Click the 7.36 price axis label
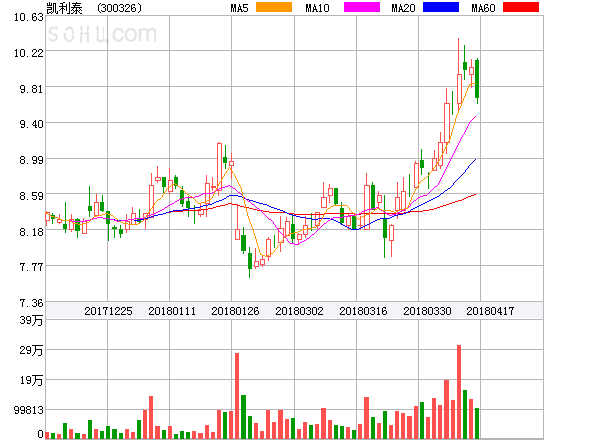Image resolution: width=600 pixels, height=440 pixels. (x=31, y=303)
